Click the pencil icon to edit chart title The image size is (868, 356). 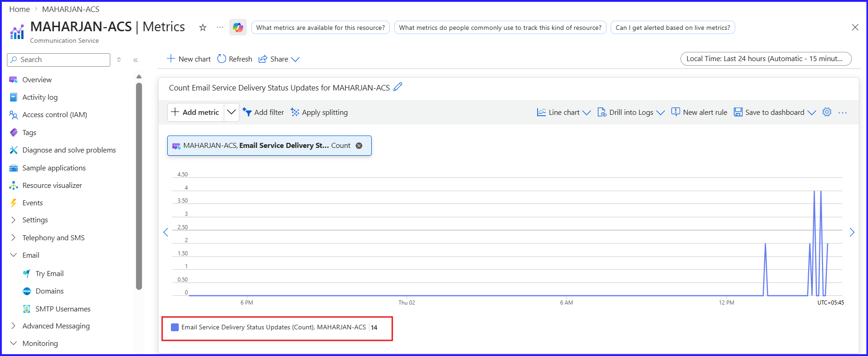click(x=398, y=87)
